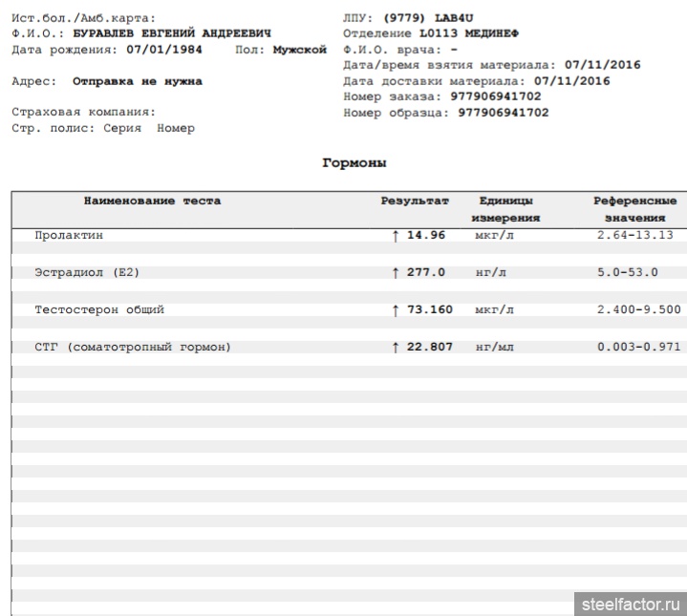The height and width of the screenshot is (616, 687).
Task: Click the Пролактин unit мкг/л
Action: (x=494, y=236)
